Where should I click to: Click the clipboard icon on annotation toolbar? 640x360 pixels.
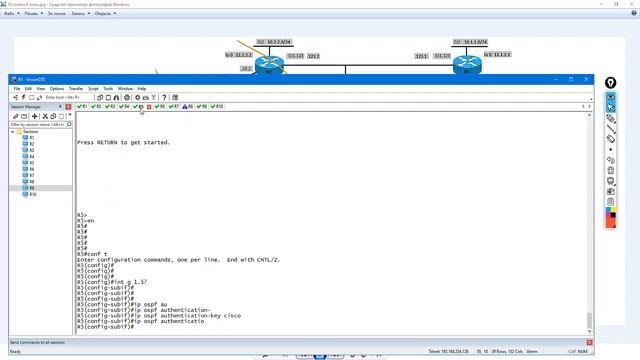[x=611, y=202]
